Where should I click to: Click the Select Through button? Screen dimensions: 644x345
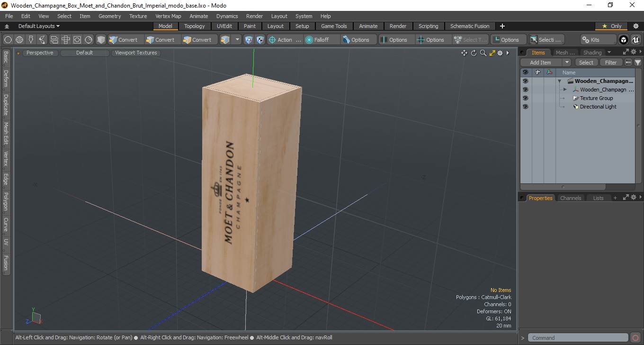click(x=471, y=40)
